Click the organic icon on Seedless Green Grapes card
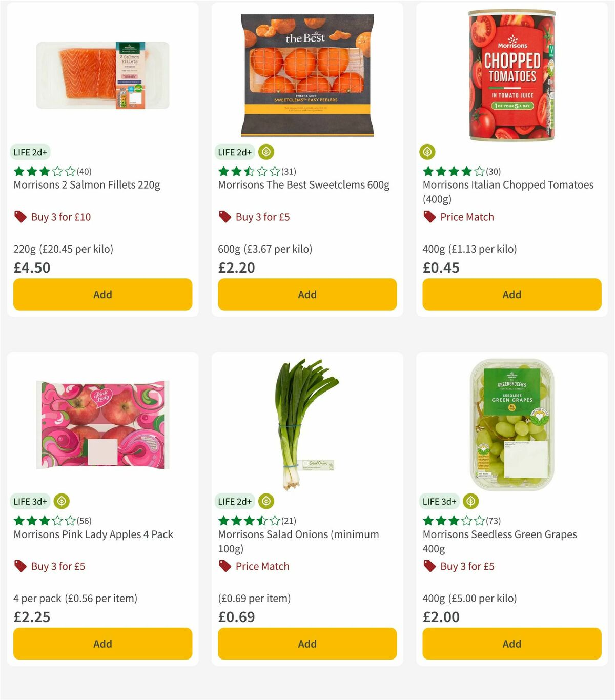This screenshot has height=700, width=615. (470, 501)
